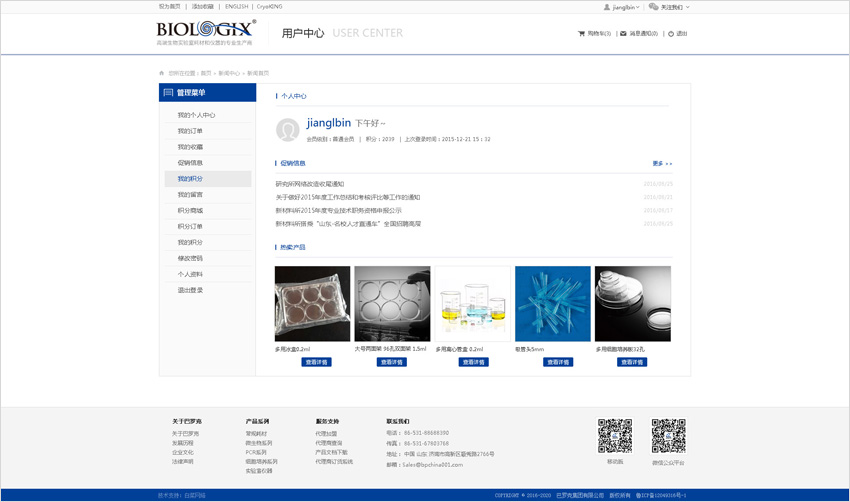This screenshot has height=502, width=850.
Task: Click 查看详情 under the beaker product
Action: (x=473, y=362)
